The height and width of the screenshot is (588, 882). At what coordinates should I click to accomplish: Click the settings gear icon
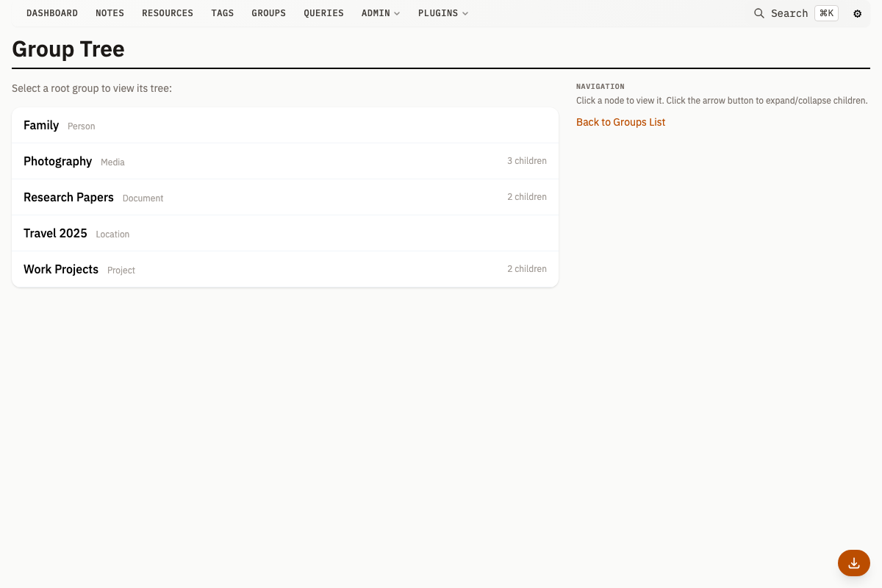[x=857, y=13]
